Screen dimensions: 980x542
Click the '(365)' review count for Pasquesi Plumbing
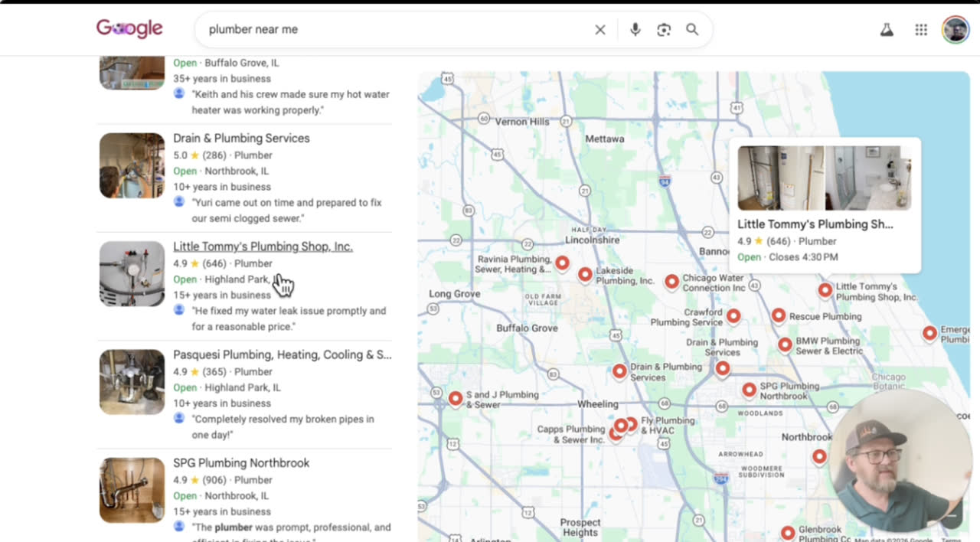(215, 371)
